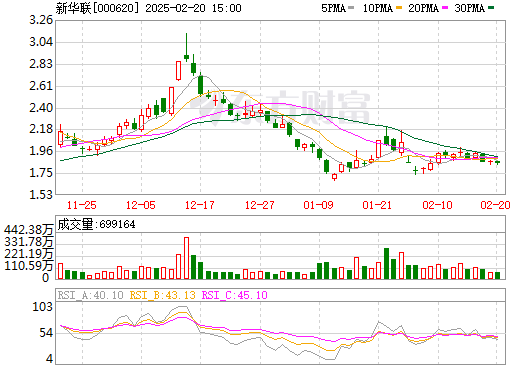Click the 1.53 price axis label

point(41,194)
